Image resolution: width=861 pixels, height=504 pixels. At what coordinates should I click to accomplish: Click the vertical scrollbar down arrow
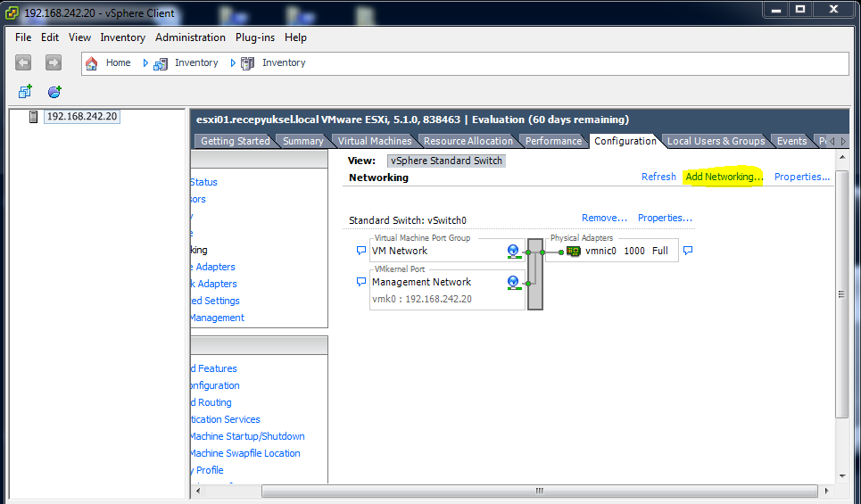(841, 476)
